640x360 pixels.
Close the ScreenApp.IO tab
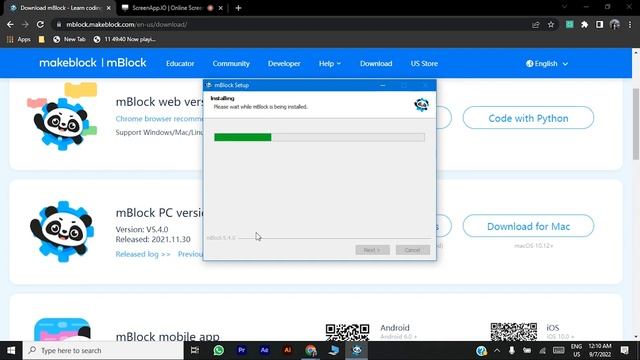click(x=220, y=8)
